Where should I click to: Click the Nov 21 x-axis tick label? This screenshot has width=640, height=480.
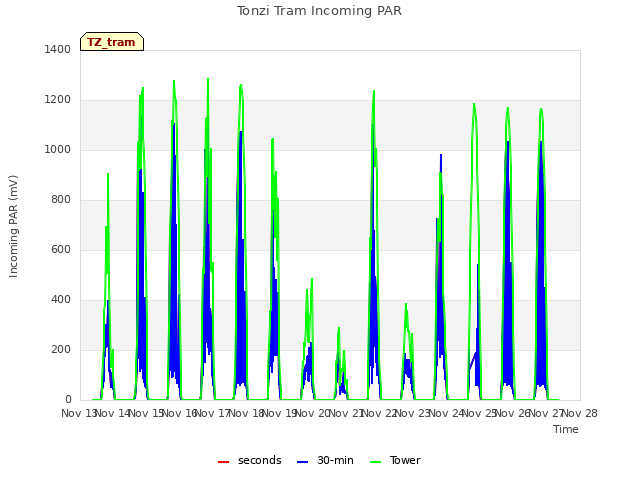(346, 413)
